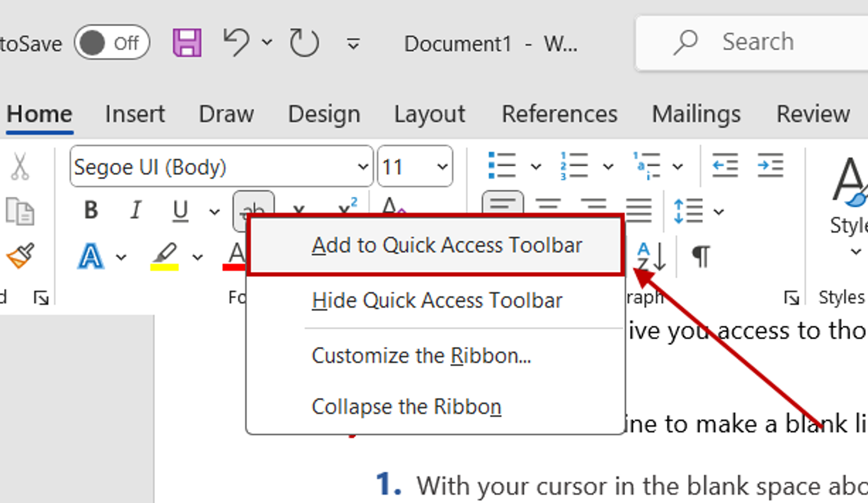The image size is (868, 503).
Task: Open the Mailings tab
Action: pyautogui.click(x=696, y=114)
